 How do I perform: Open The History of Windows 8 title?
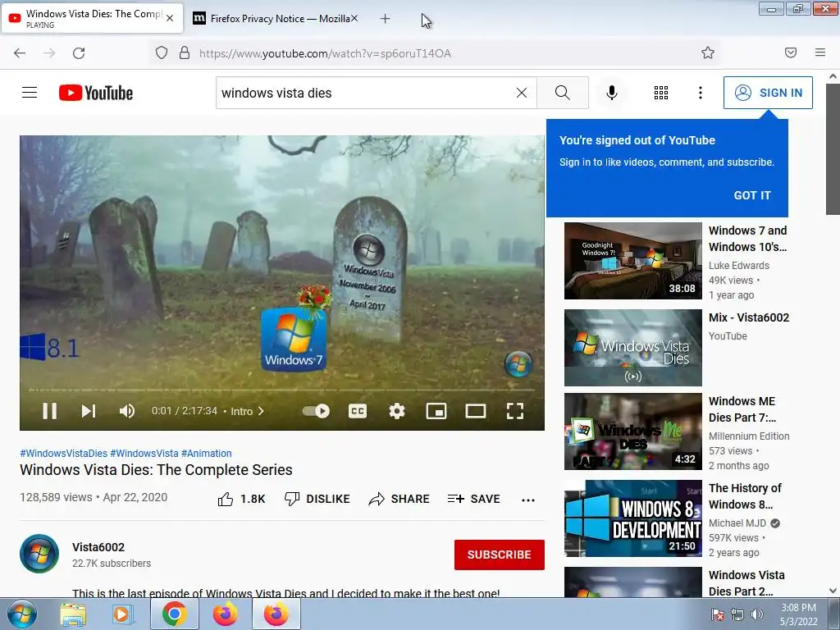(x=745, y=496)
